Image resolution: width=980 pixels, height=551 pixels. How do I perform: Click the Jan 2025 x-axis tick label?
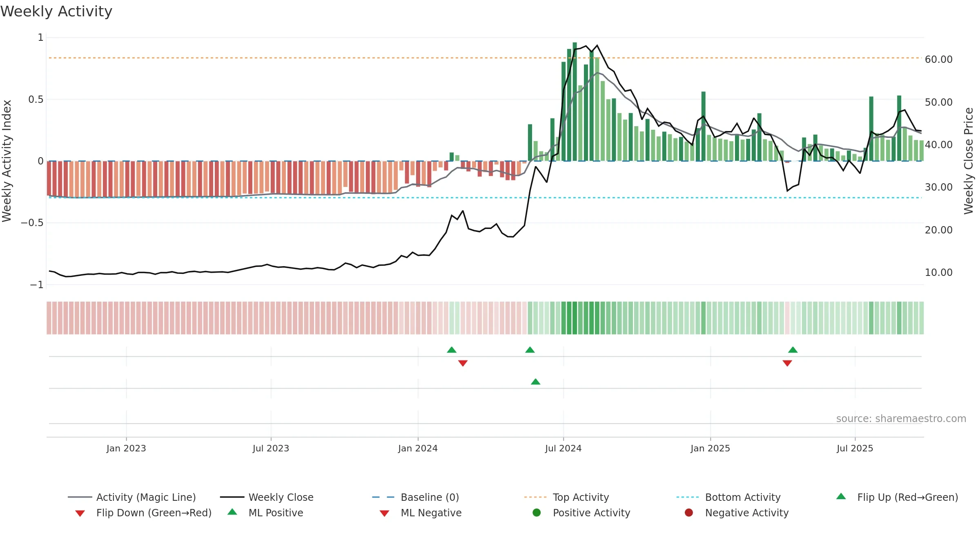coord(710,448)
